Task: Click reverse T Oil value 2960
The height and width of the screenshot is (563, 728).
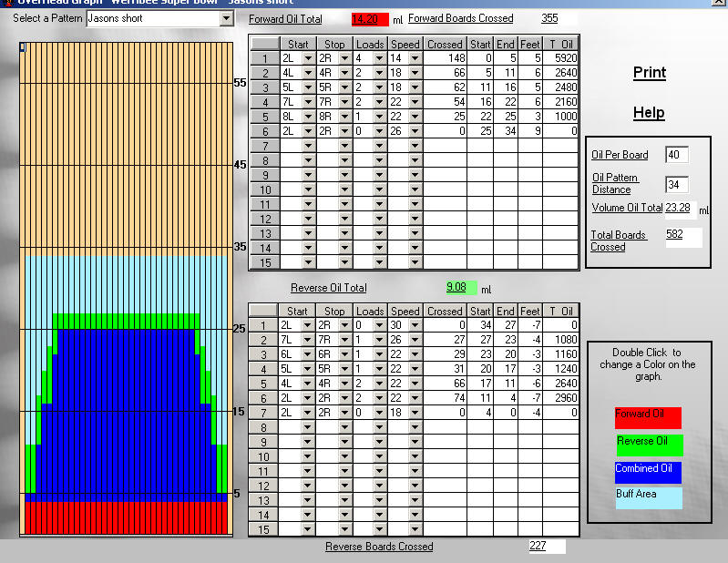Action: (561, 398)
